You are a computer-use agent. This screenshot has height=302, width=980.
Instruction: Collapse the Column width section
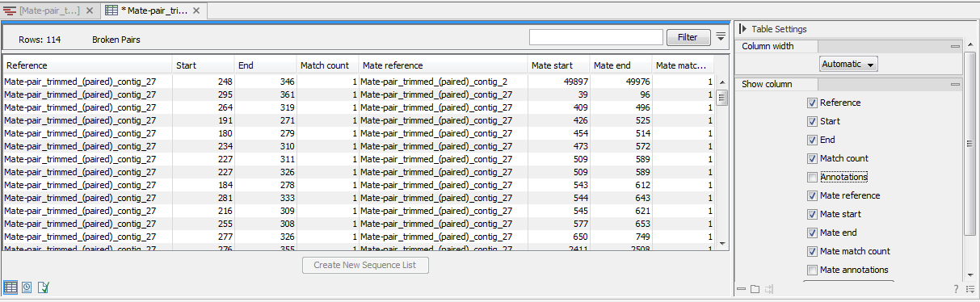point(955,47)
